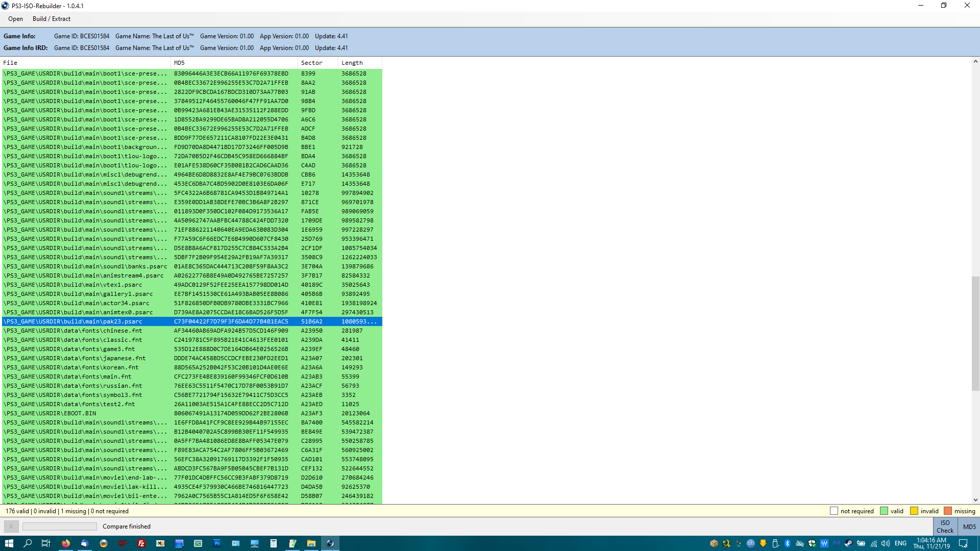The height and width of the screenshot is (551, 980).
Task: Select the korean.fnt font row
Action: (x=192, y=367)
